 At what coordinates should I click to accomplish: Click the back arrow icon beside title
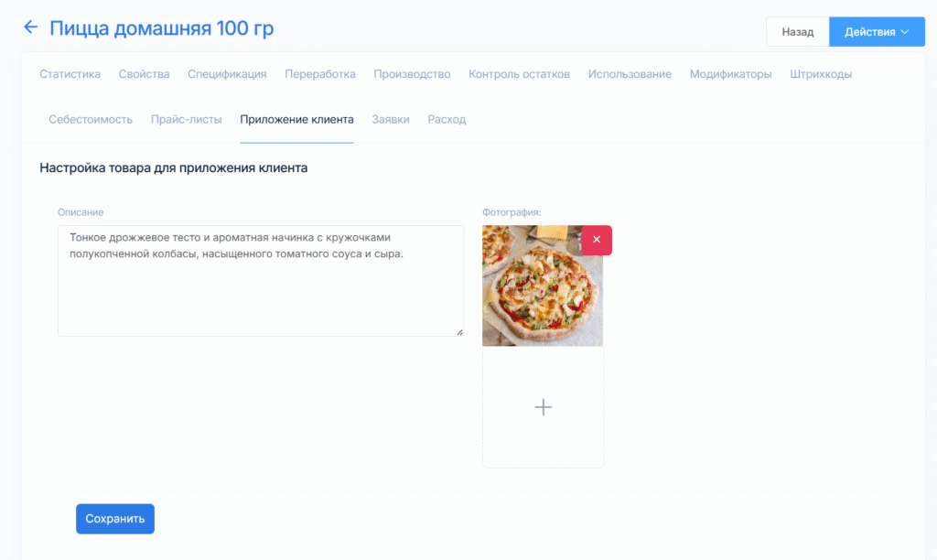coord(30,27)
